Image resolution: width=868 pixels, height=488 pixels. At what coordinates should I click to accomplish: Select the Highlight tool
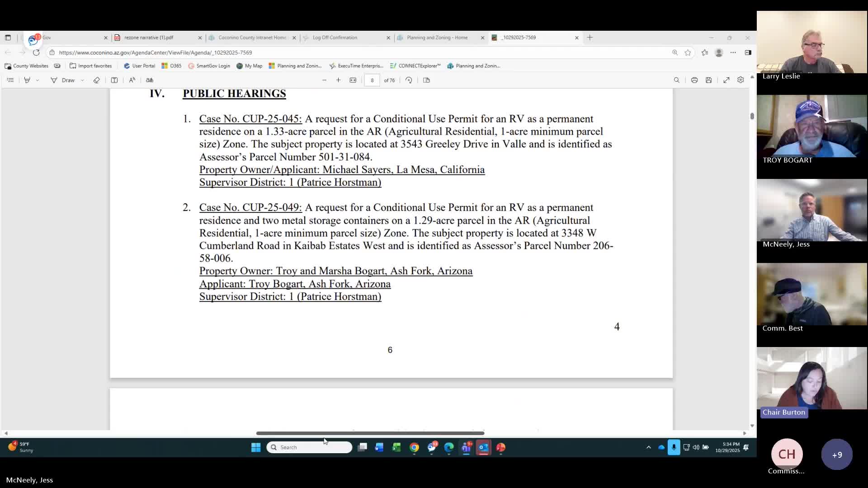(27, 80)
